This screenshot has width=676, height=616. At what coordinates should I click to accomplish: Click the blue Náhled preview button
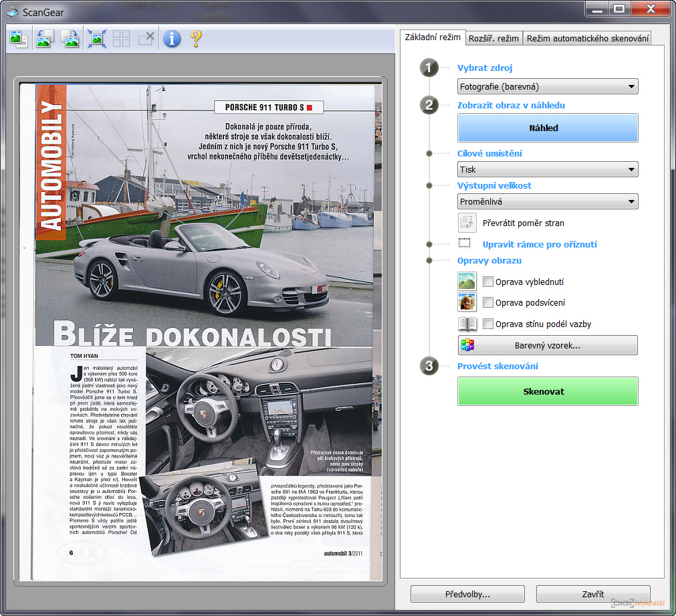pyautogui.click(x=548, y=128)
